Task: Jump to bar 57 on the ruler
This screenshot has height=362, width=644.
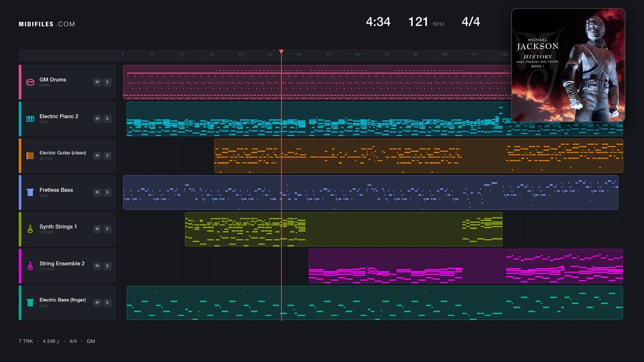Action: coord(328,54)
